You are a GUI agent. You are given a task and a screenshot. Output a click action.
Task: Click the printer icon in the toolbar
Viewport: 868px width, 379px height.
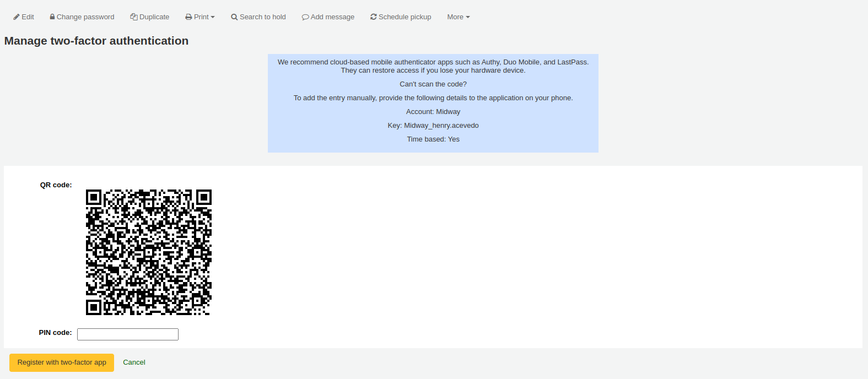click(x=188, y=17)
